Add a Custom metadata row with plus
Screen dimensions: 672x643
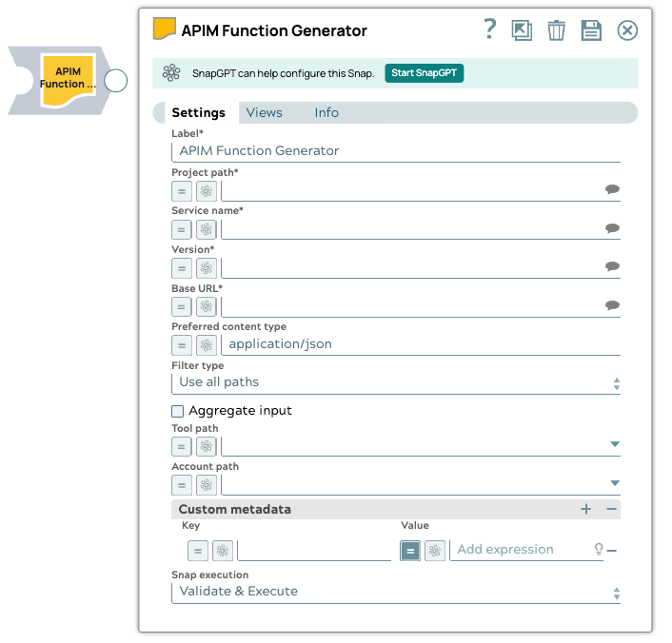coord(586,510)
